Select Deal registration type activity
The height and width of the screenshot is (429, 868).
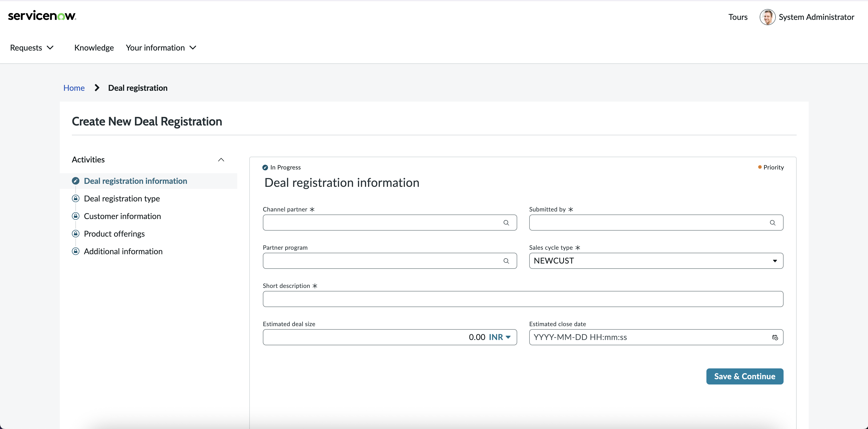tap(122, 198)
